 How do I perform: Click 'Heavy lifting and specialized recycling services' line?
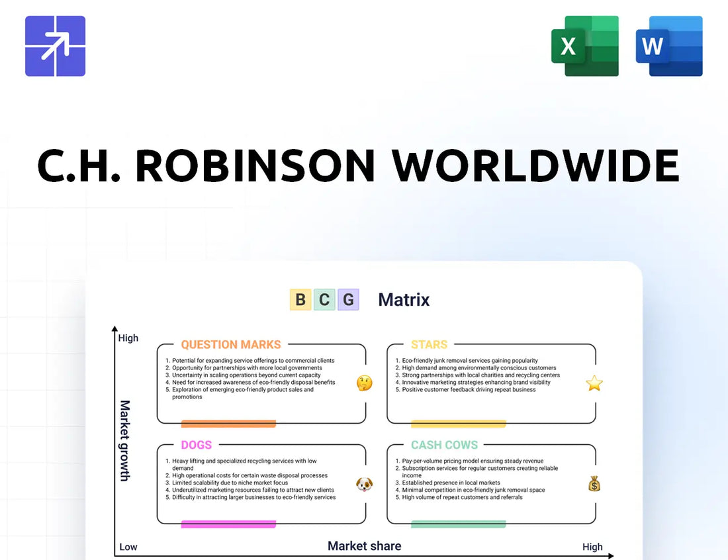click(244, 464)
